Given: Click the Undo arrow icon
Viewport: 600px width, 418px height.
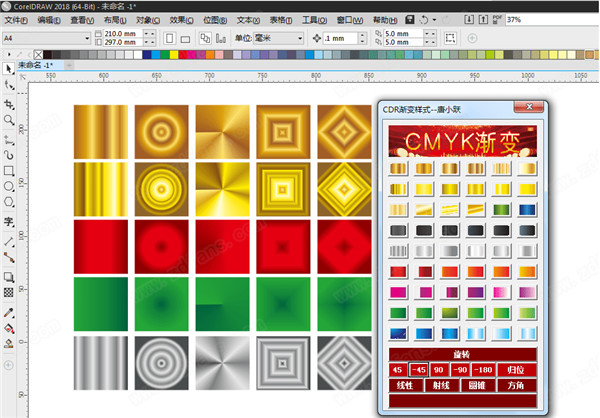Looking at the screenshot, I should point(424,20).
